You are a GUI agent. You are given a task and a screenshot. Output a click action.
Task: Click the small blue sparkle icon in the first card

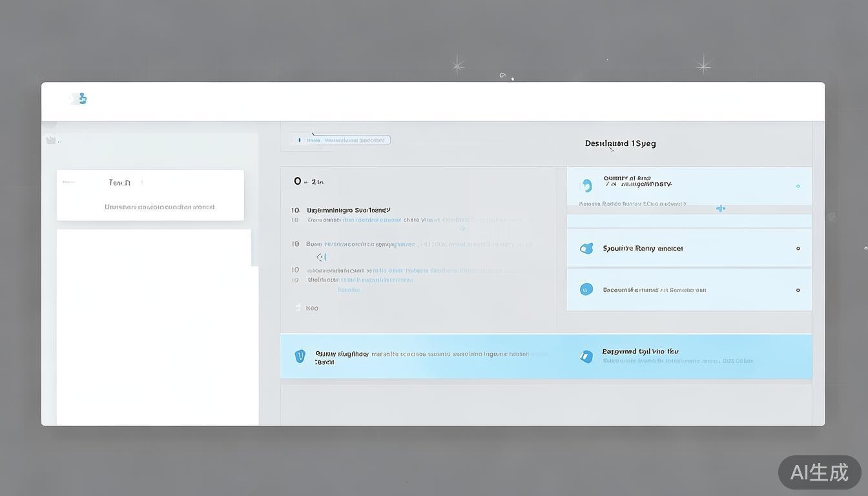point(721,208)
